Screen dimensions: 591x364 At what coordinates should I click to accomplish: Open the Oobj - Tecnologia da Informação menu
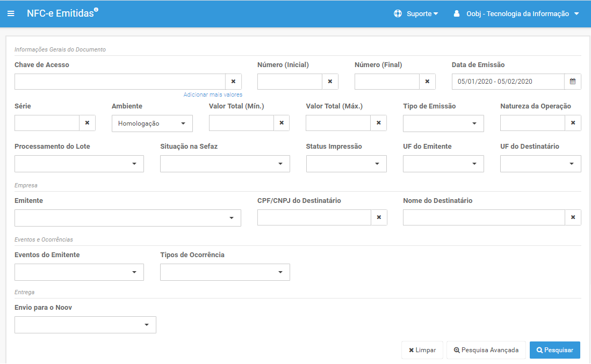point(522,13)
